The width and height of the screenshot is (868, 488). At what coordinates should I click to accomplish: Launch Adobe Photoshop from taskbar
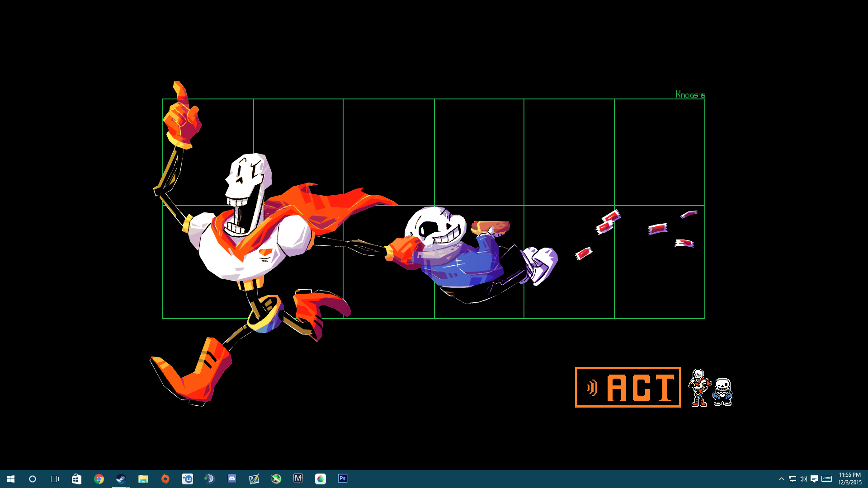(342, 479)
